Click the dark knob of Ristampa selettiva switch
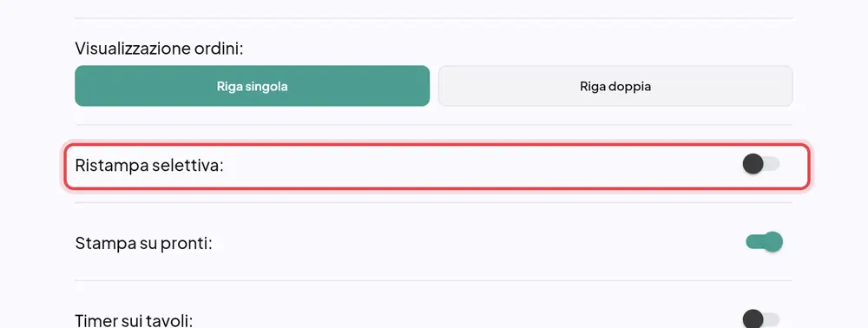Screen dimensions: 868x328 (x=753, y=164)
